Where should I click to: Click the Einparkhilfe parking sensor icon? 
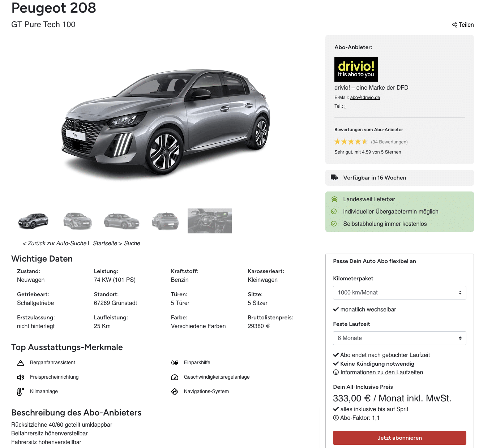pos(175,363)
